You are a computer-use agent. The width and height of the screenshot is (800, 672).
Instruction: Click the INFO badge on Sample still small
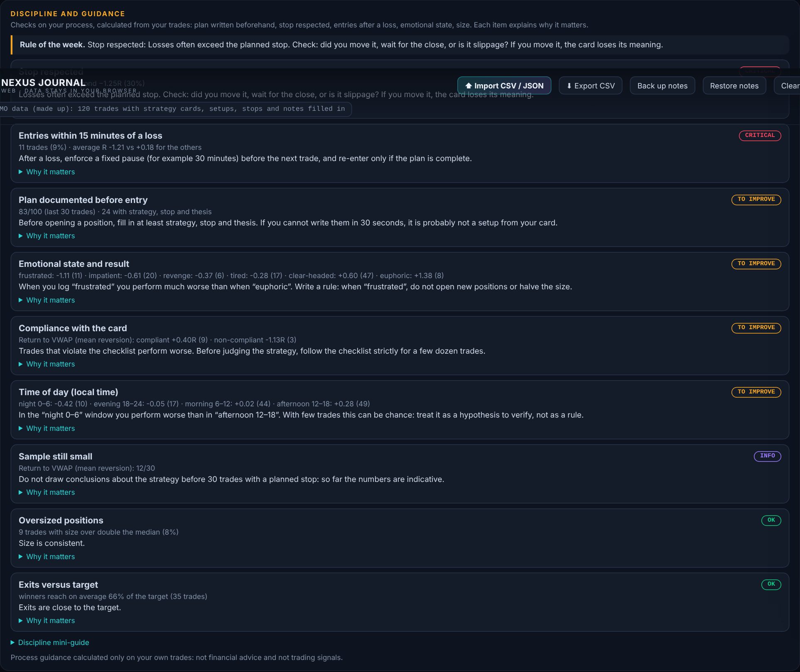point(767,456)
